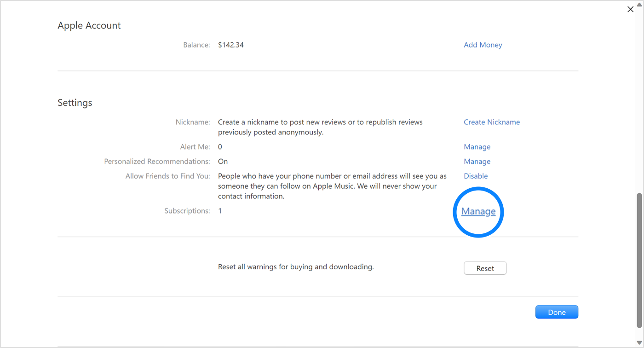Click the Nickname description text
Viewport: 644px width, 348px height.
(320, 127)
